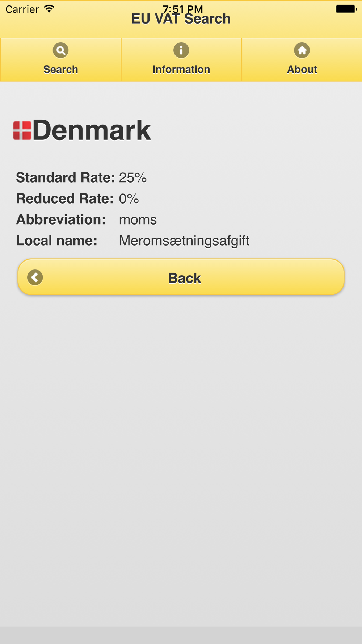The height and width of the screenshot is (644, 362).
Task: Tap the Local name label
Action: pyautogui.click(x=56, y=241)
